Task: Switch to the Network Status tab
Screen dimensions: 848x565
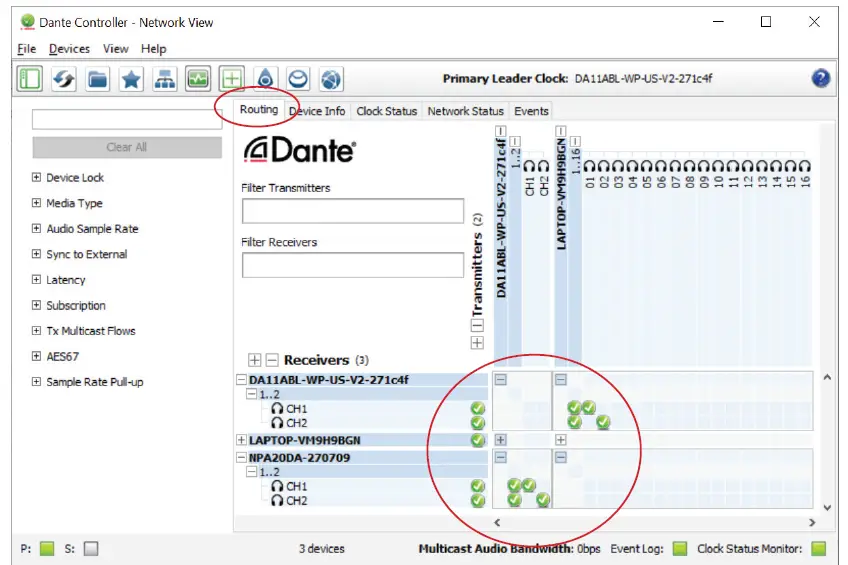Action: (x=466, y=111)
